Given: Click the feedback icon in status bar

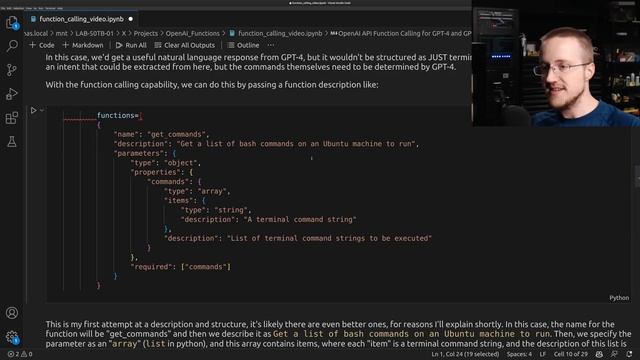Looking at the screenshot, I should 614,354.
